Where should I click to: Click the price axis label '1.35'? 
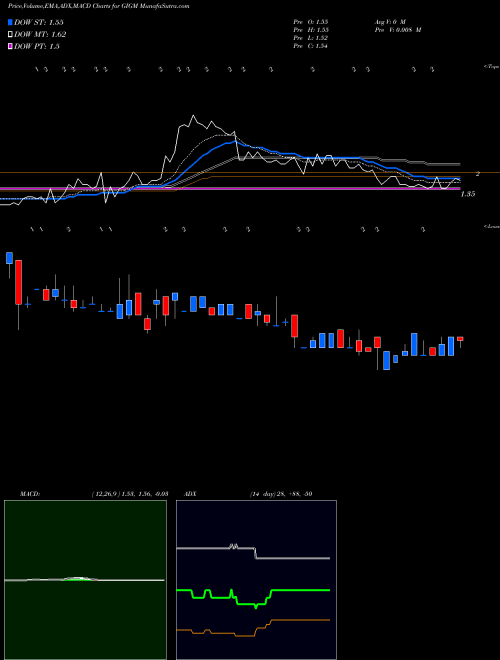pyautogui.click(x=468, y=194)
